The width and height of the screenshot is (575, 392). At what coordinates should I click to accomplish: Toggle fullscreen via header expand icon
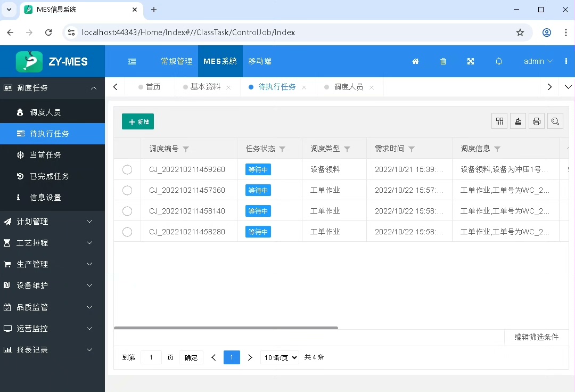click(x=471, y=61)
